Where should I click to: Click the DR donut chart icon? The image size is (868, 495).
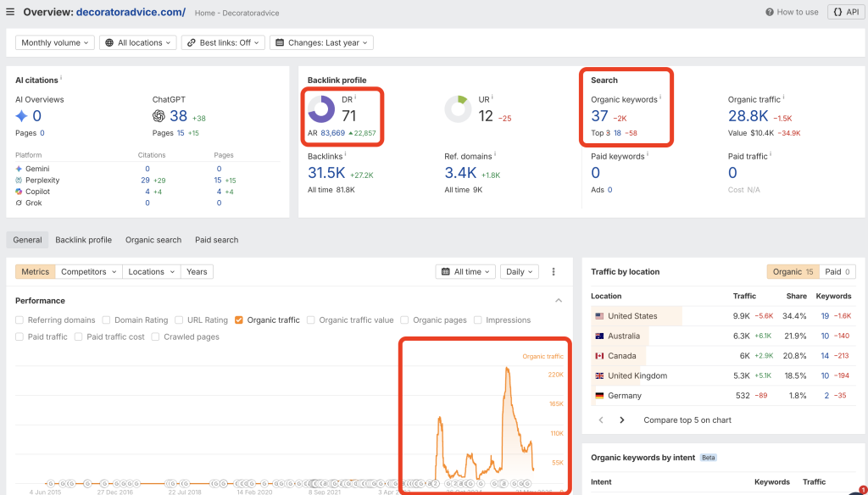321,108
